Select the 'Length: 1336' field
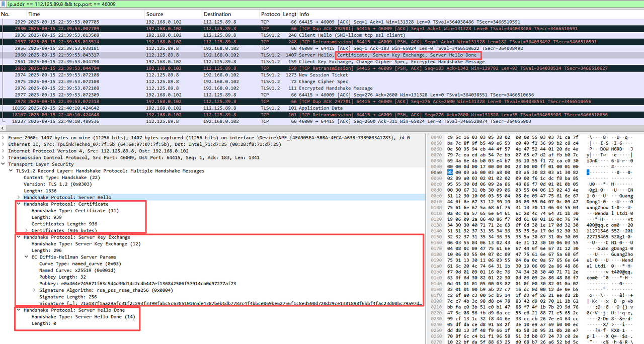Image resolution: width=644 pixels, height=344 pixels. pos(39,191)
